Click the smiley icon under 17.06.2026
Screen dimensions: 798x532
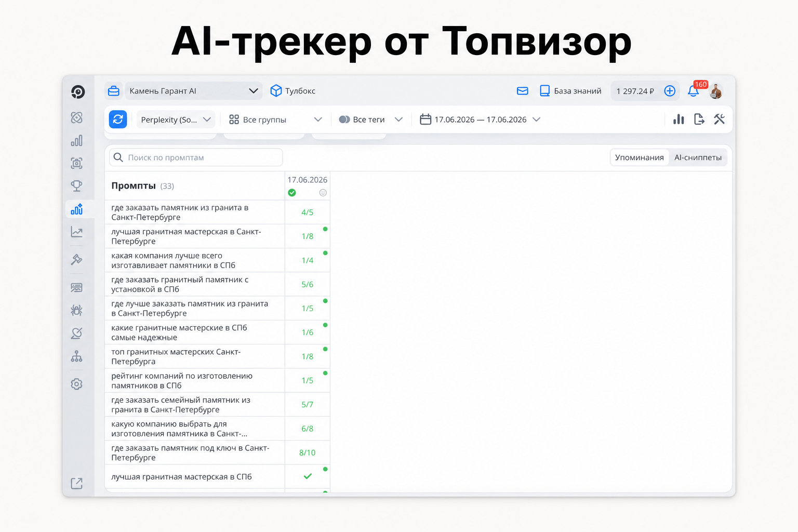click(323, 193)
